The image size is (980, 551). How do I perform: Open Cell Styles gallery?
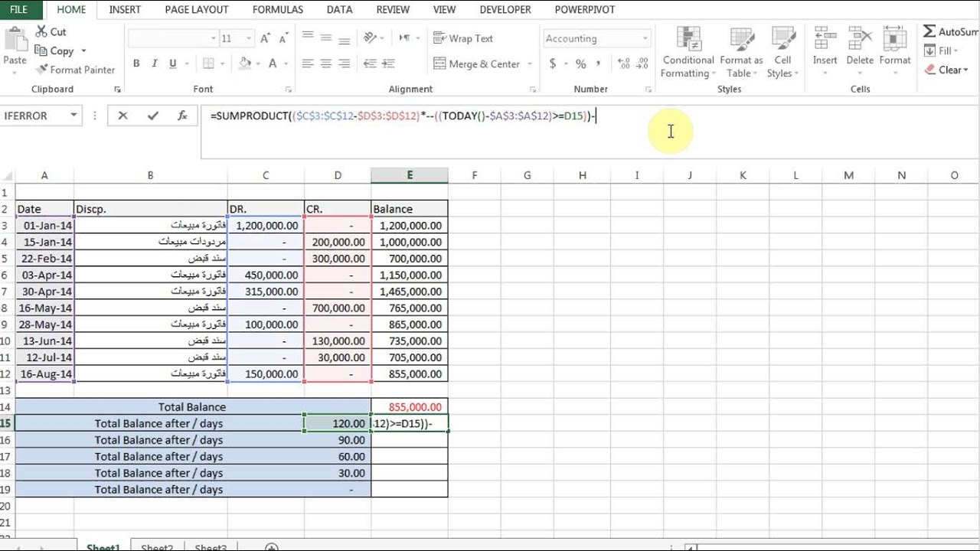(x=782, y=52)
